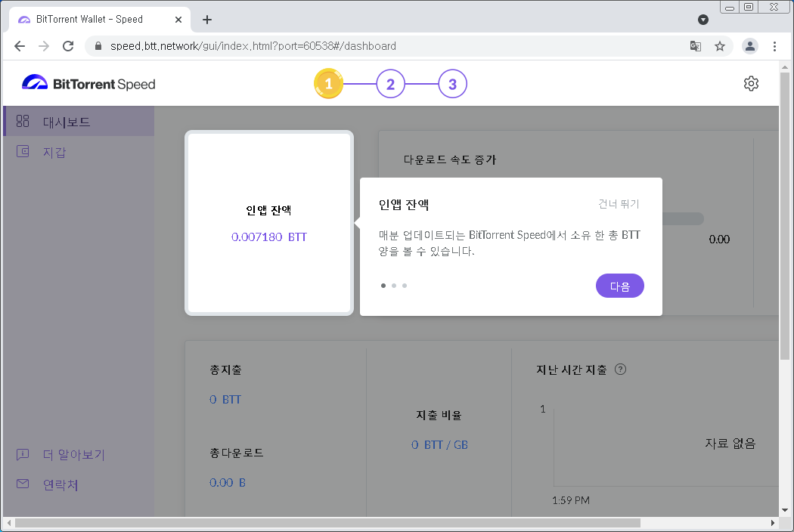This screenshot has height=532, width=794.
Task: Click the 다운로드 속도 증가 heading
Action: [x=450, y=159]
